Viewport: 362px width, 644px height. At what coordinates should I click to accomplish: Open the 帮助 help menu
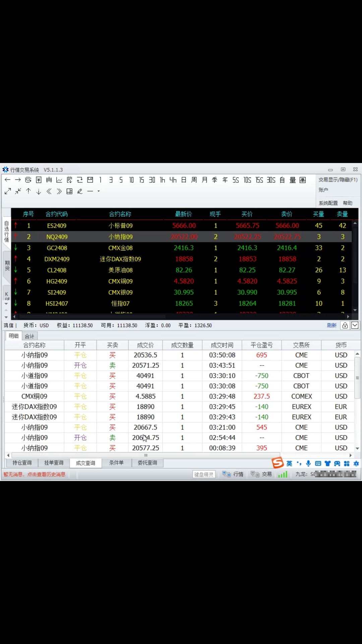(x=348, y=203)
